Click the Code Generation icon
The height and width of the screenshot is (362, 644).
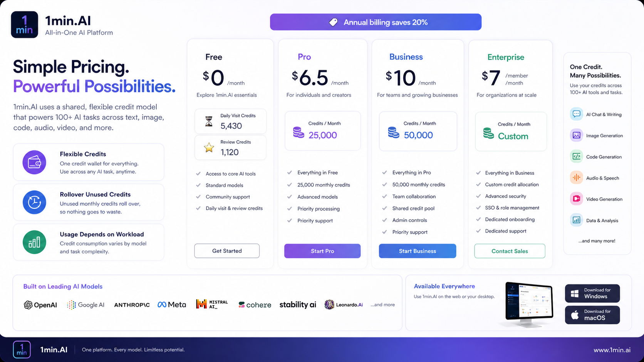click(576, 157)
